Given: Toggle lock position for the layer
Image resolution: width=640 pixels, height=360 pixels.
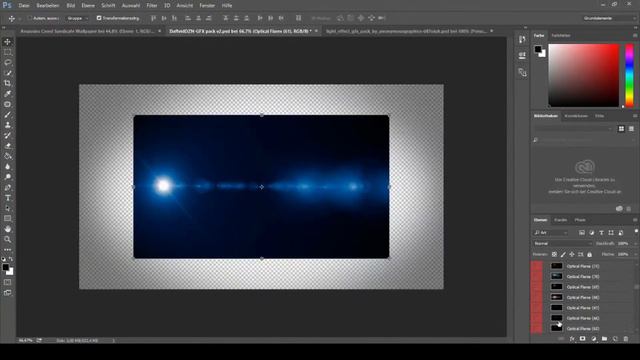Looking at the screenshot, I should [571, 254].
